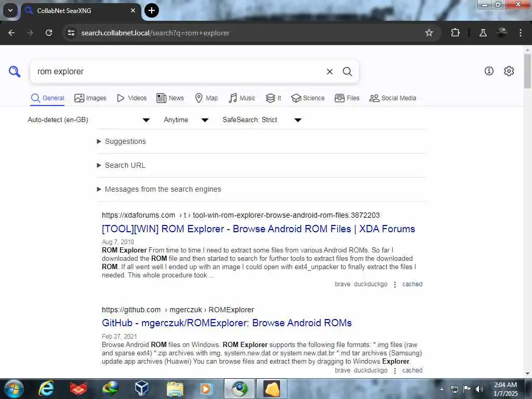
Task: Expand the Search URL section
Action: pyautogui.click(x=121, y=165)
